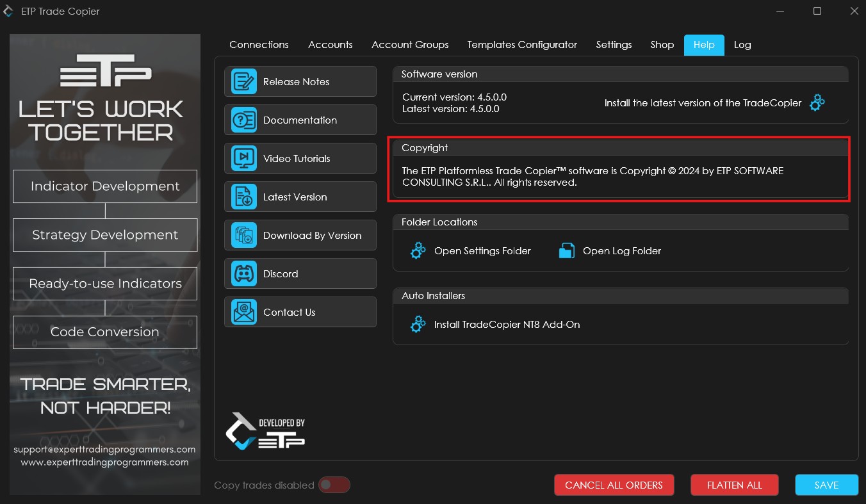
Task: Open the Release Notes button
Action: click(x=300, y=82)
